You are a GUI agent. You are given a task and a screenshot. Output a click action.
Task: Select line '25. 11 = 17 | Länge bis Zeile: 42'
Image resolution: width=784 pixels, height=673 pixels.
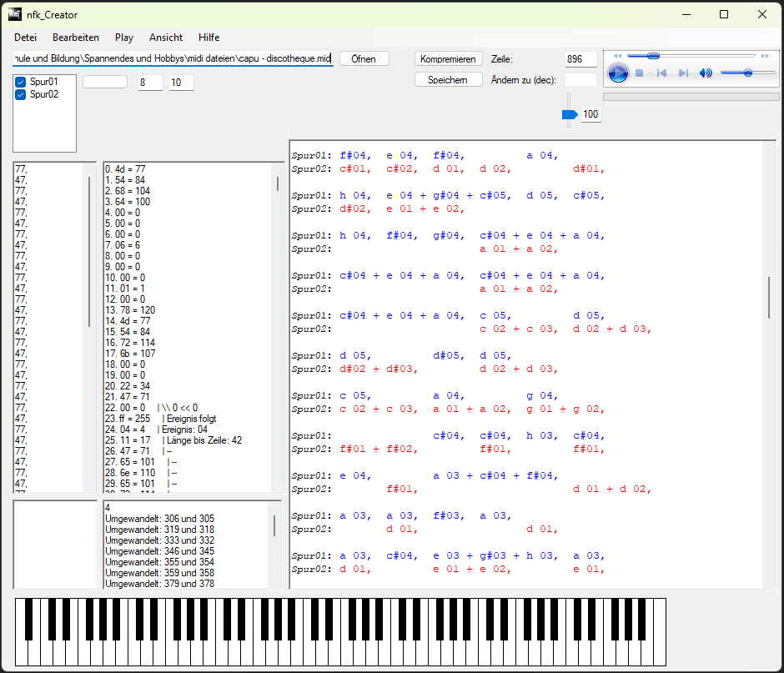point(173,440)
